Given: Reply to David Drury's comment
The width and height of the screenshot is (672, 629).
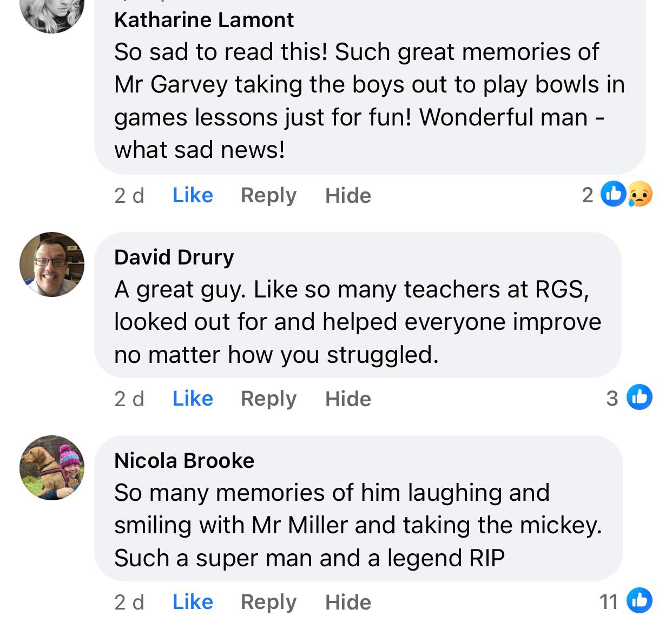Looking at the screenshot, I should pyautogui.click(x=268, y=399).
